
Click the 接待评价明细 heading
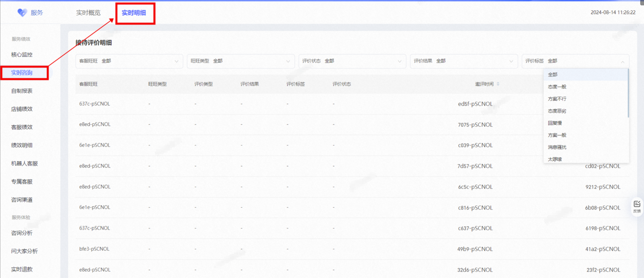(93, 43)
